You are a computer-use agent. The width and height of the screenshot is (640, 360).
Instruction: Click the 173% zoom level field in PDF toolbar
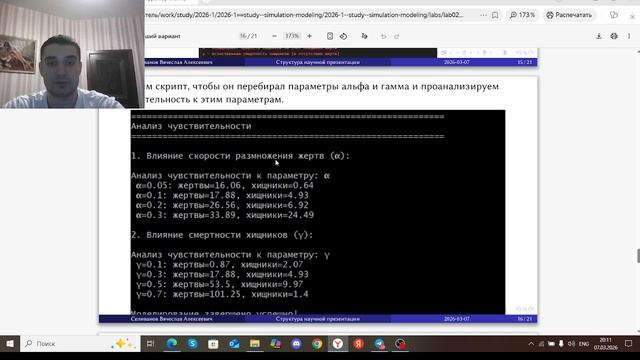click(292, 36)
